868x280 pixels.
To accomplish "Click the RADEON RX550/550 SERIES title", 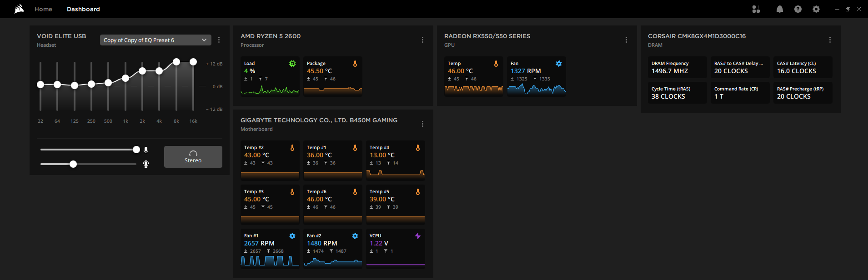I will 487,36.
